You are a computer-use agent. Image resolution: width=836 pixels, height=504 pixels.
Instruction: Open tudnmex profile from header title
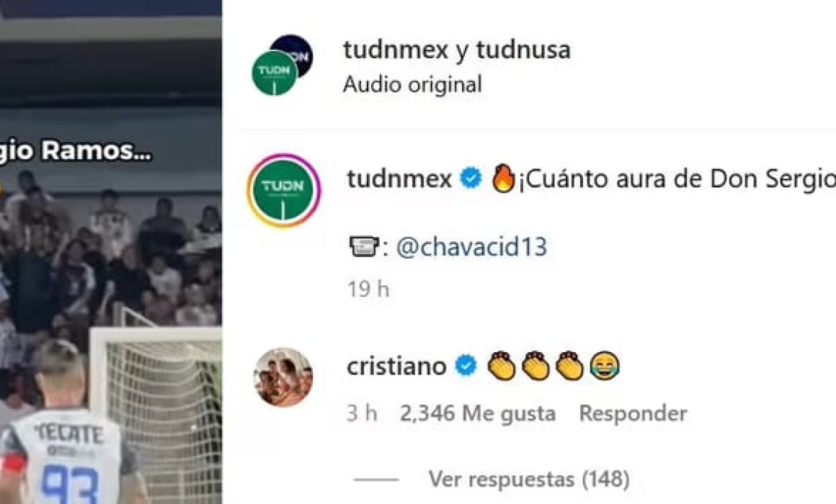click(x=396, y=50)
